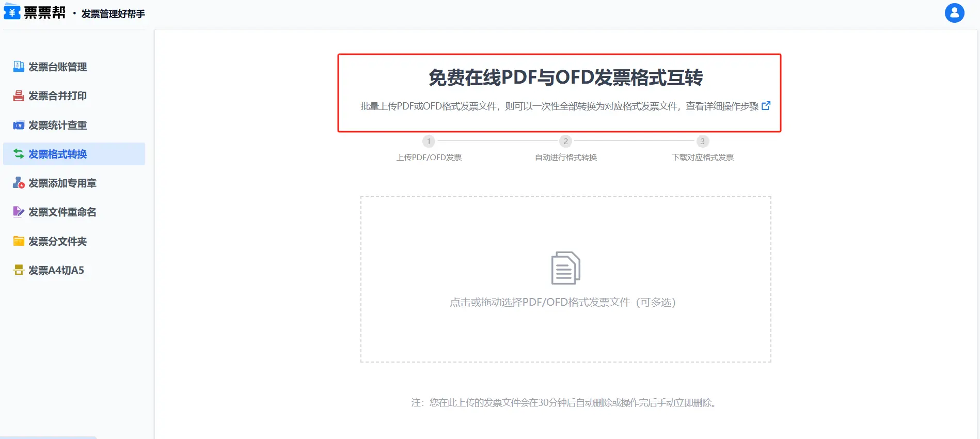Click the step 1 circle marker
This screenshot has height=439, width=980.
[x=429, y=141]
